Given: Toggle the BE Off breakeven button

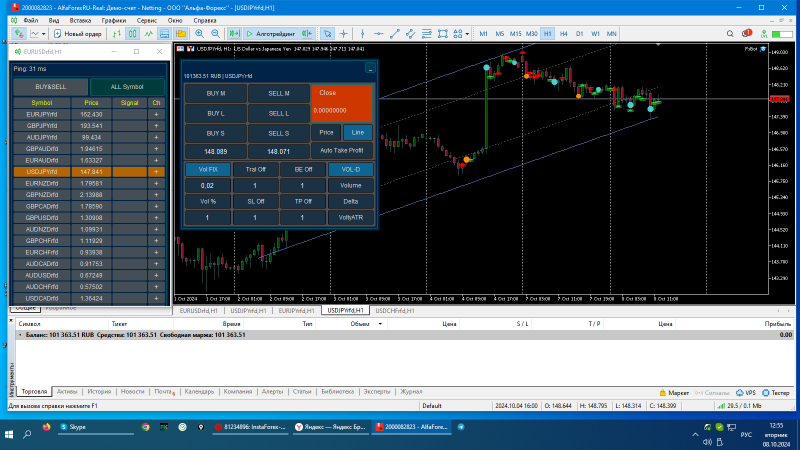Looking at the screenshot, I should (303, 169).
